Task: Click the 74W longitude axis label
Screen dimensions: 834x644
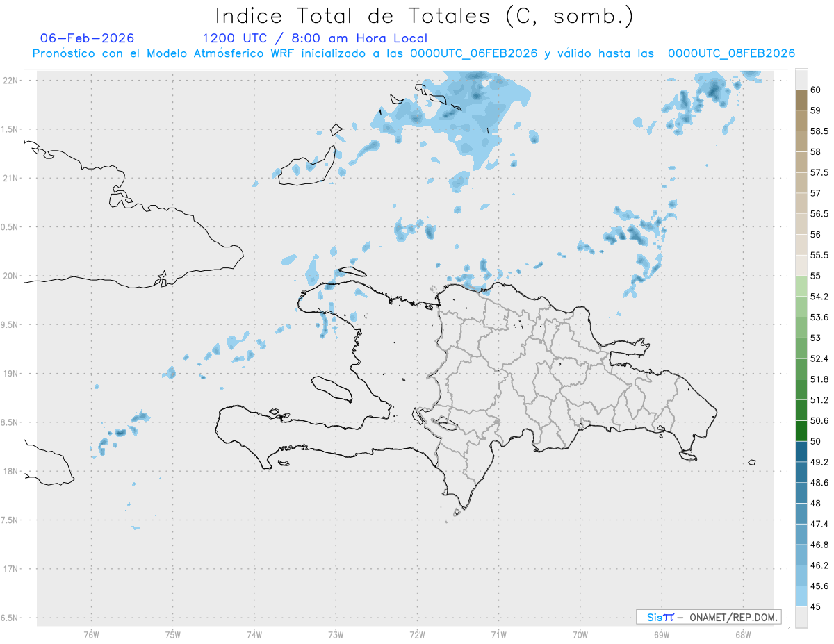Action: [254, 634]
